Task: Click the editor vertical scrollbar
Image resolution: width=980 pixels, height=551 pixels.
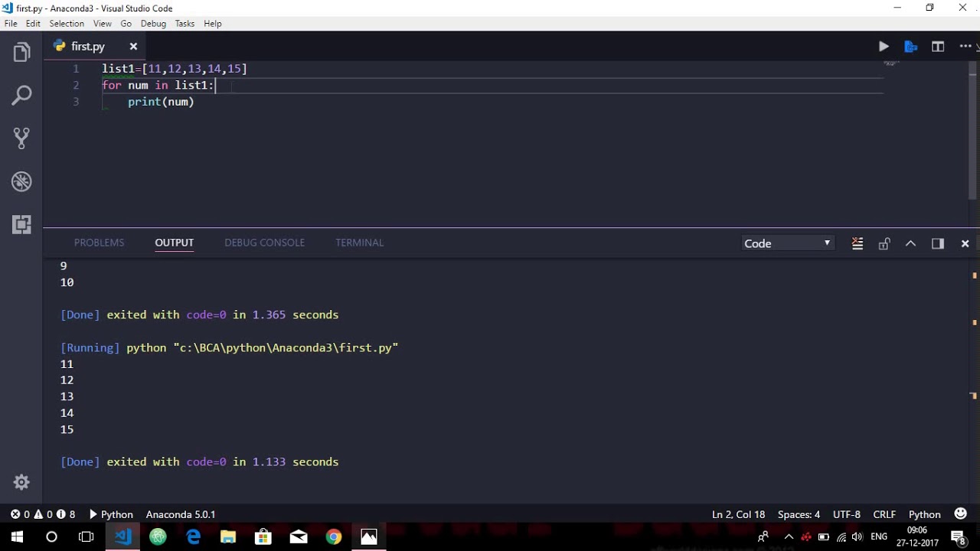Action: coord(974,130)
